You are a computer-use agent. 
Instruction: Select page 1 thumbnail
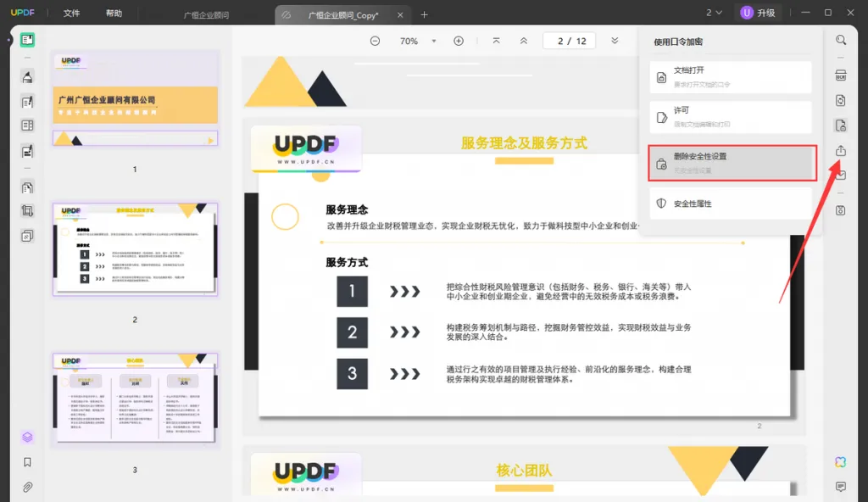pyautogui.click(x=135, y=98)
